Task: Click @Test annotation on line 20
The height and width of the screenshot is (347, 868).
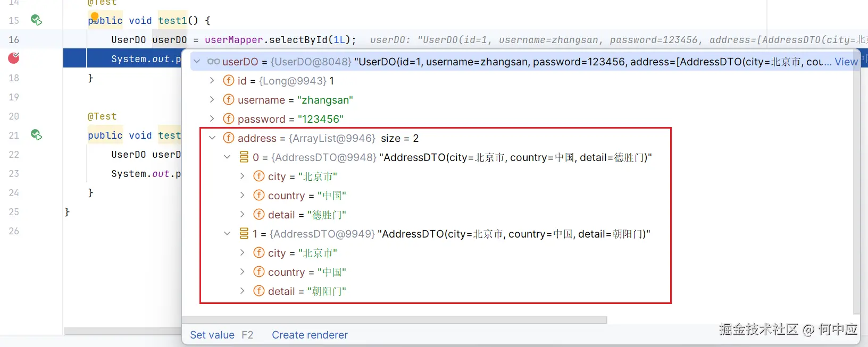Action: pos(102,116)
